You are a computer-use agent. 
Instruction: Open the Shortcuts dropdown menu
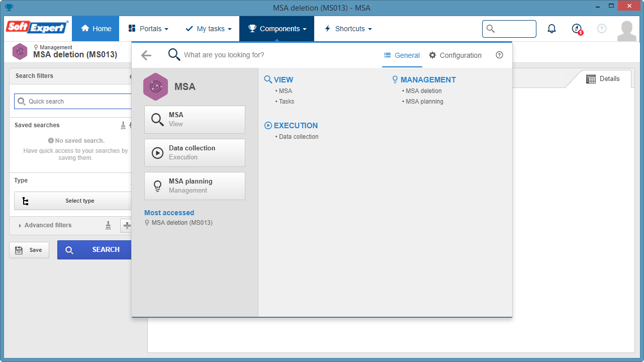[x=348, y=29]
